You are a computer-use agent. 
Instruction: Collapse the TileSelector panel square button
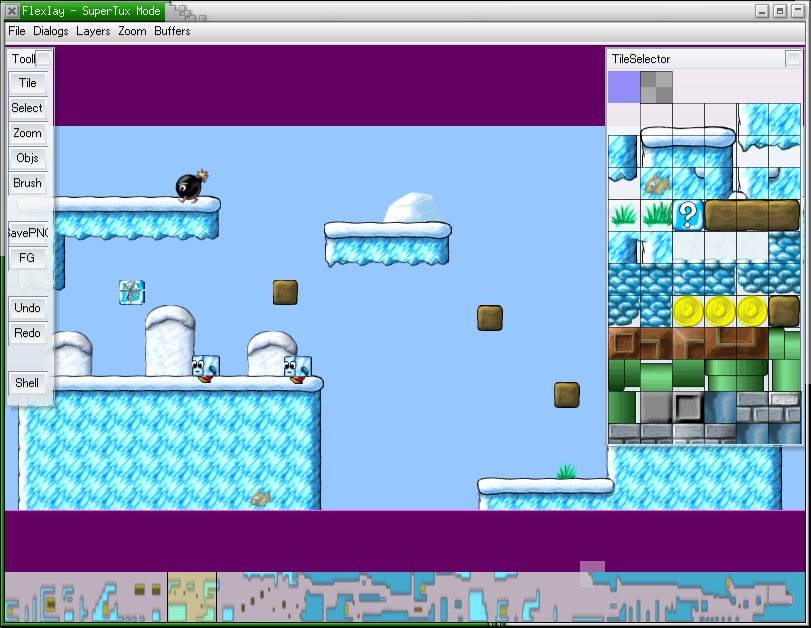pos(793,58)
